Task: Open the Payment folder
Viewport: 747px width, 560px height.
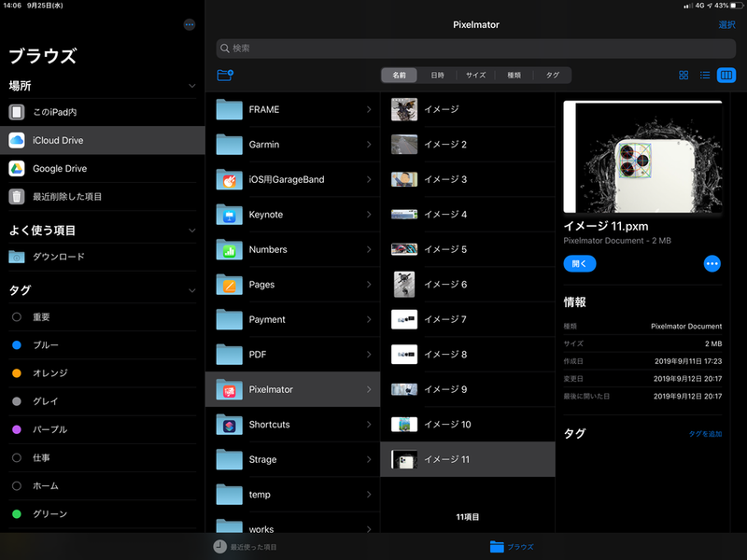Action: click(293, 319)
